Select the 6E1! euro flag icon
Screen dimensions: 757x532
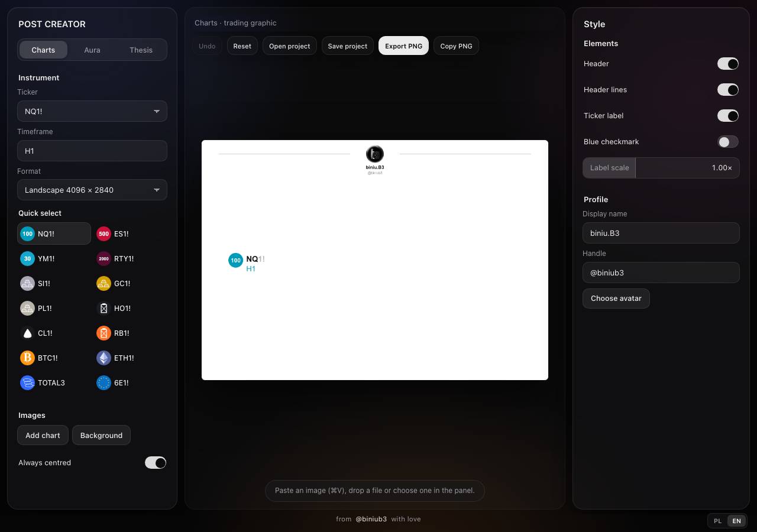coord(103,382)
